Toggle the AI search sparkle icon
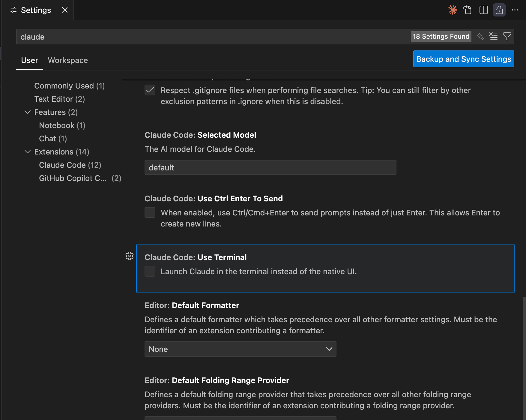Screen dimensions: 526x420 [480, 36]
